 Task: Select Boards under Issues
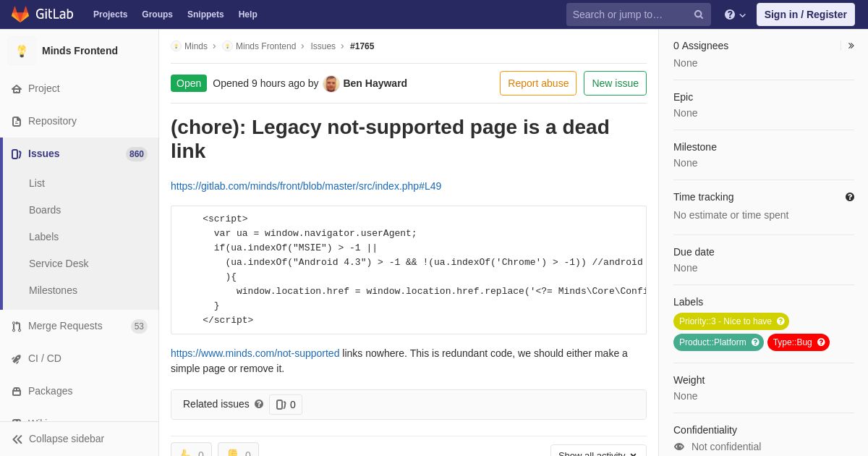(x=45, y=210)
